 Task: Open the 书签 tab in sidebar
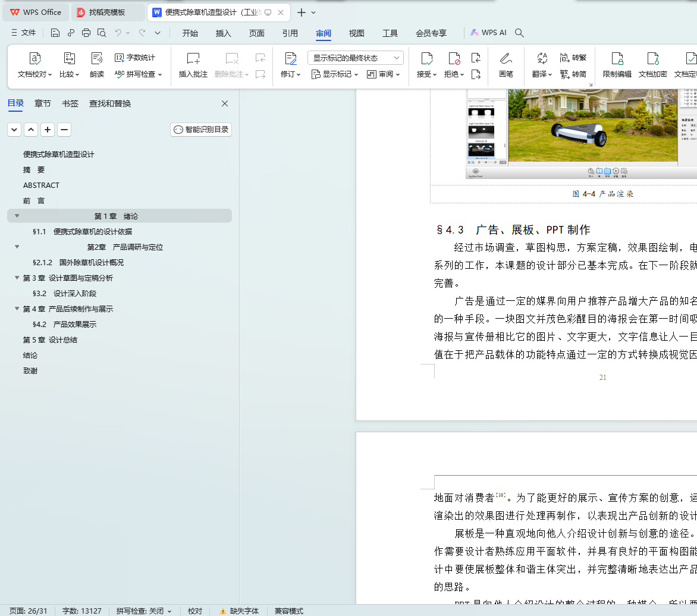(70, 103)
